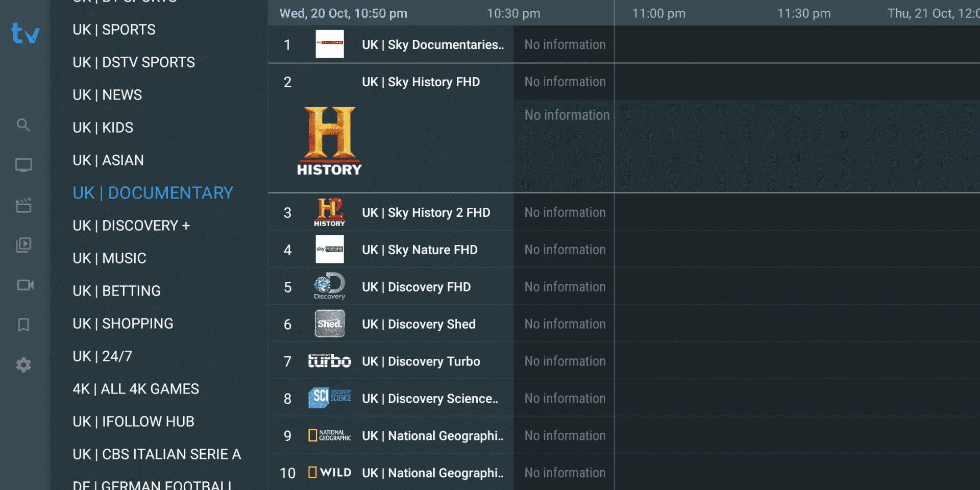Select the UK | DSTV SPORTS category
Image resolution: width=980 pixels, height=490 pixels.
(134, 62)
